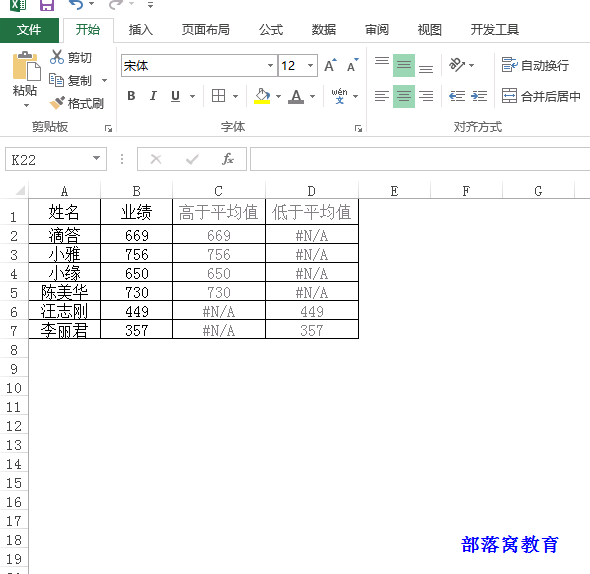The width and height of the screenshot is (590, 574).
Task: Click the 粘贴 Paste clipboard icon
Action: 26,66
